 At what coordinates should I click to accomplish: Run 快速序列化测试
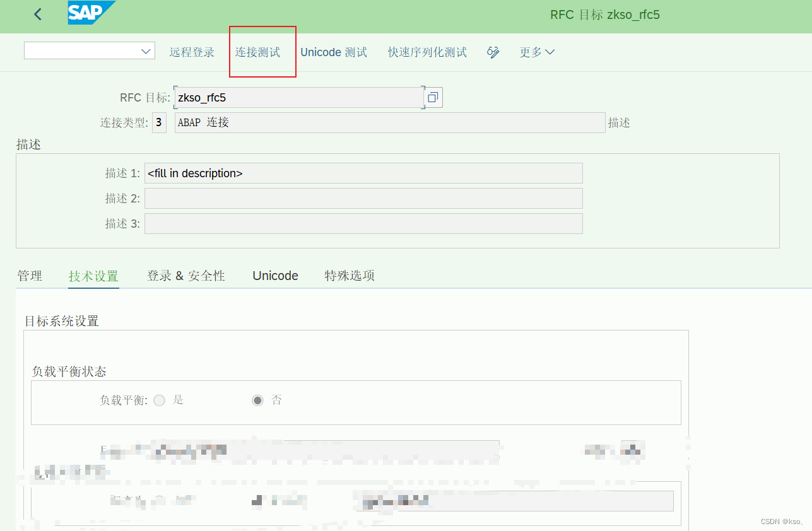pyautogui.click(x=427, y=52)
